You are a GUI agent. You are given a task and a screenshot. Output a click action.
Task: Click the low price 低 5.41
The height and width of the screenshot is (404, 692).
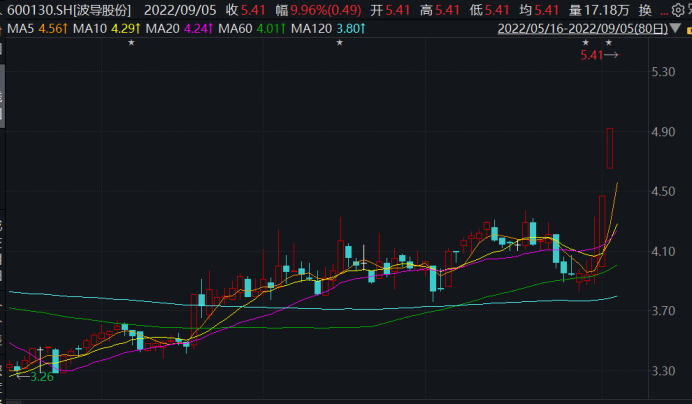click(489, 10)
